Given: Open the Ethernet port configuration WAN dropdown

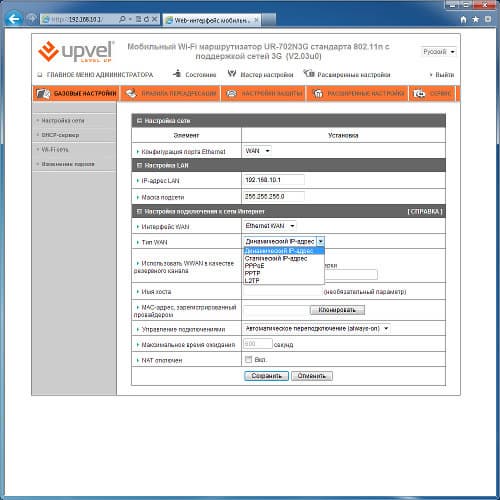Looking at the screenshot, I should point(257,151).
